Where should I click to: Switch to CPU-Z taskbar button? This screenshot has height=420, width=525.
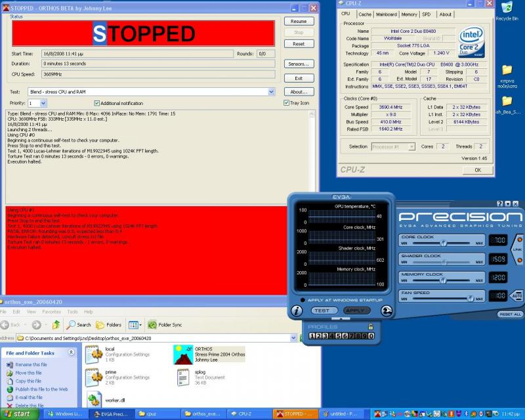pyautogui.click(x=249, y=414)
